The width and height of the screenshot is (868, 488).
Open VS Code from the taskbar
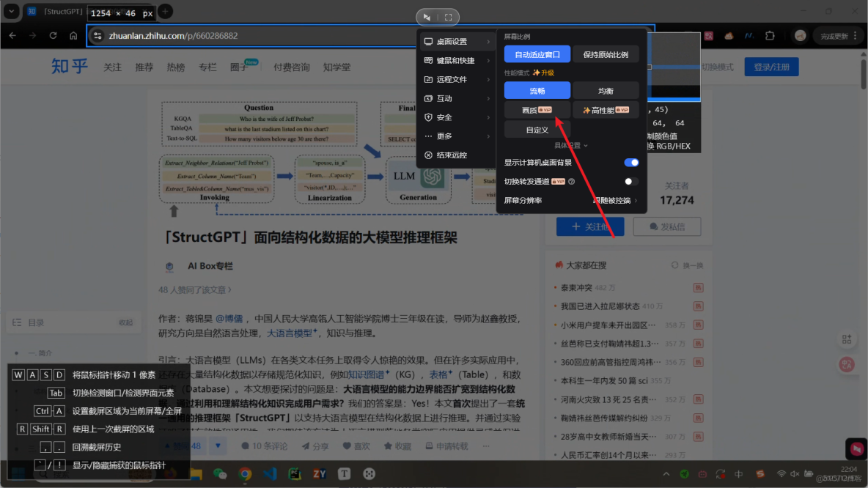269,473
